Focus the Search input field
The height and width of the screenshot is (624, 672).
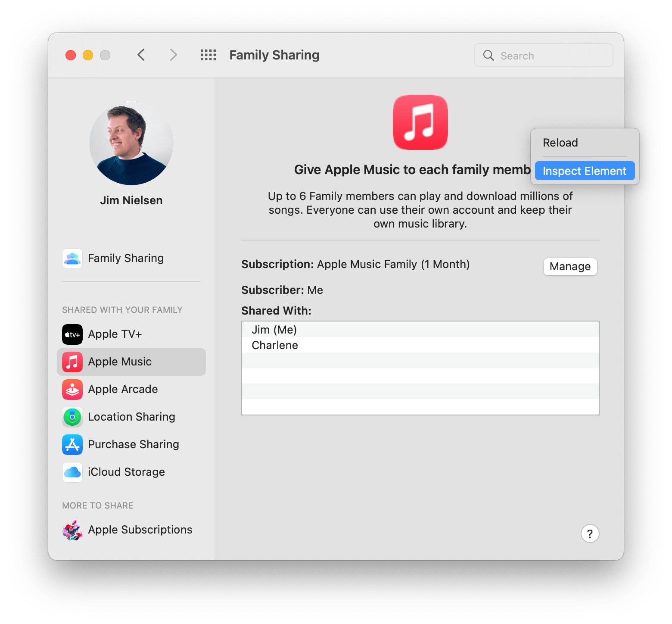coord(544,55)
